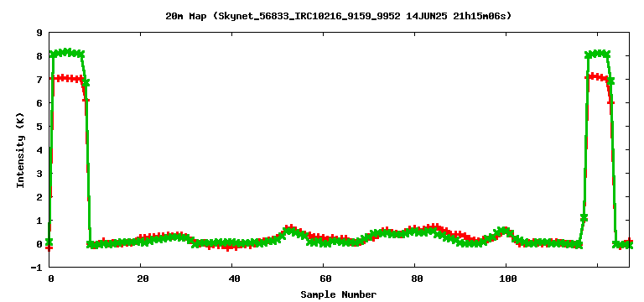This screenshot has height=302, width=644.
Task: Click the x-axis tick label 60
Action: (324, 279)
